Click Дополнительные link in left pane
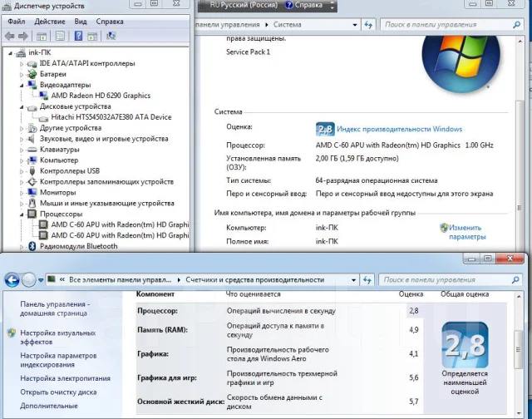 [x=49, y=406]
